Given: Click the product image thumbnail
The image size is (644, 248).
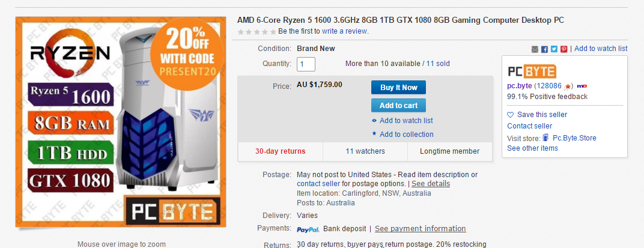Looking at the screenshot, I should pos(121,122).
